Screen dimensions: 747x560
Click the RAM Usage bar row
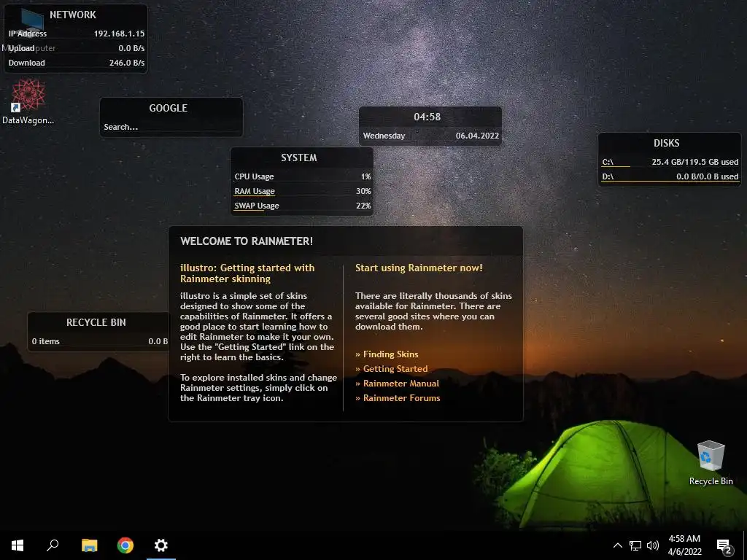302,192
